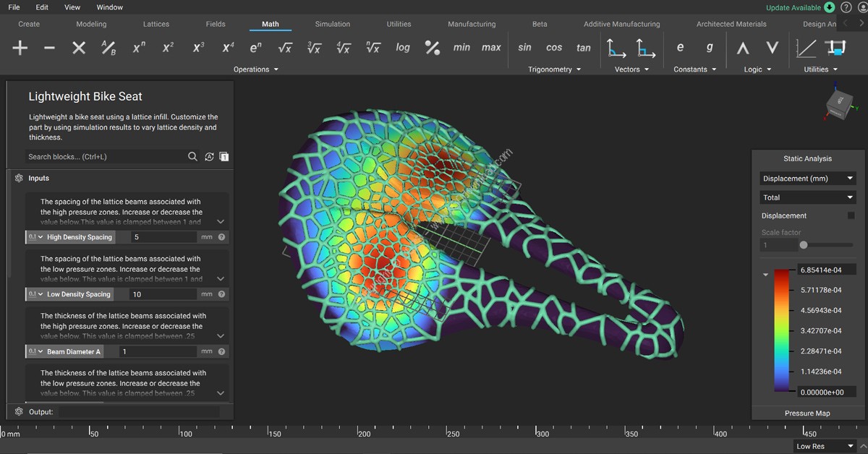Select the min function icon
Image resolution: width=868 pixels, height=454 pixels.
coord(461,48)
